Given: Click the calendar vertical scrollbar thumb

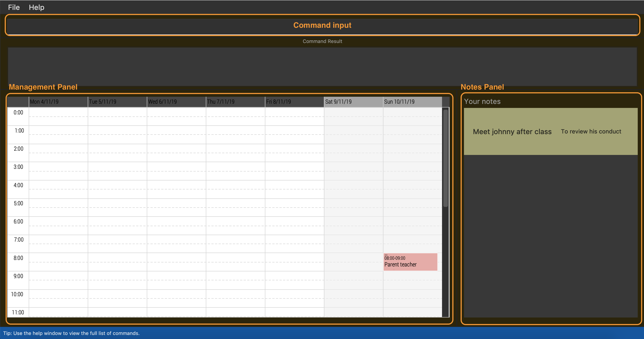Looking at the screenshot, I should pyautogui.click(x=445, y=158).
